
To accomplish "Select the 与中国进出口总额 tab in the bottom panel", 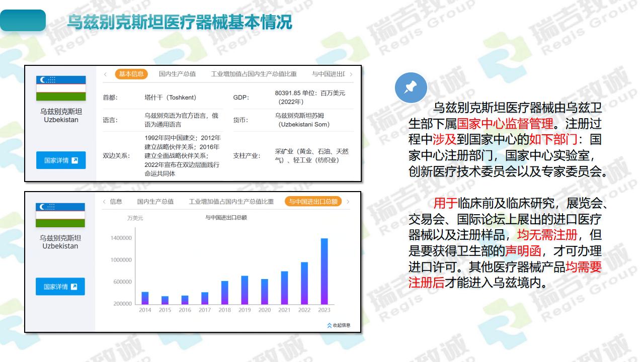I will tap(313, 202).
